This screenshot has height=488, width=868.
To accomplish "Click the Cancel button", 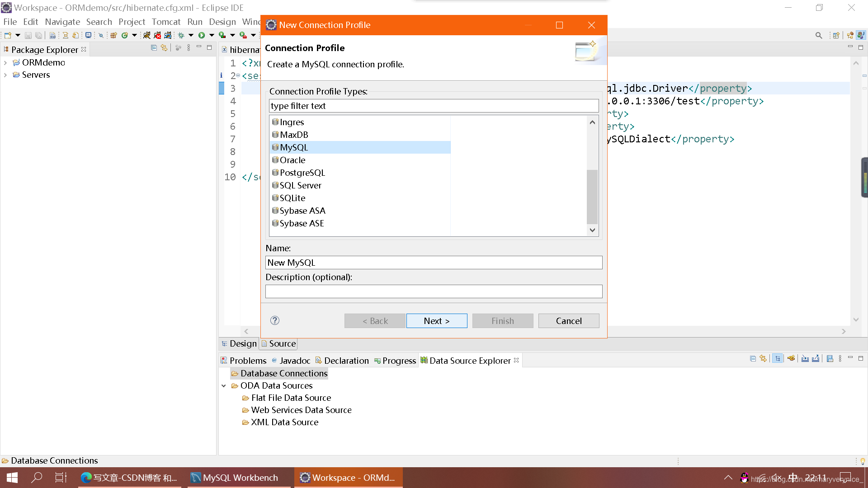I will [569, 321].
